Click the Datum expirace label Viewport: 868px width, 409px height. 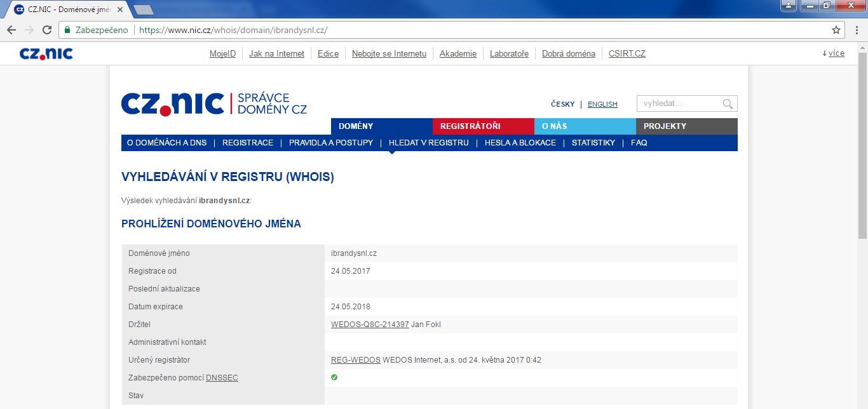(156, 307)
